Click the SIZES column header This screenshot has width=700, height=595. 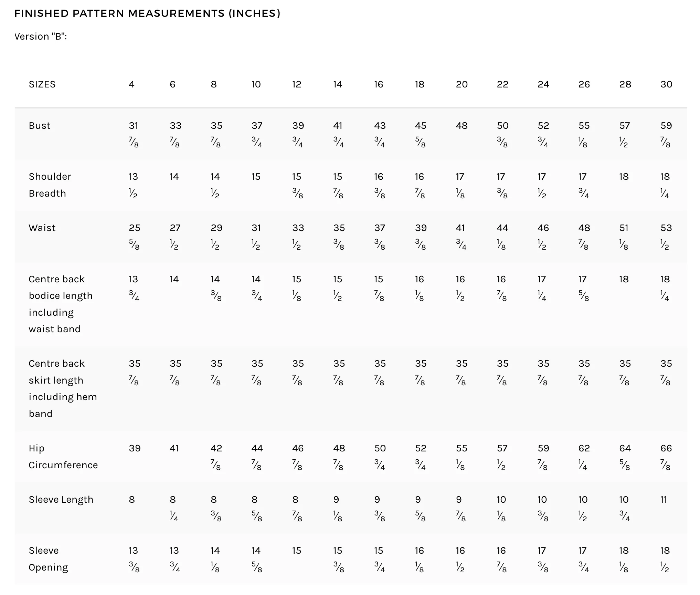click(42, 84)
